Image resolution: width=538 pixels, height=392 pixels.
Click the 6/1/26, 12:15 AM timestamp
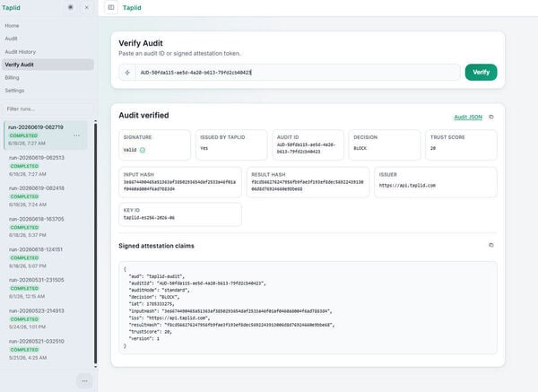[x=27, y=296]
